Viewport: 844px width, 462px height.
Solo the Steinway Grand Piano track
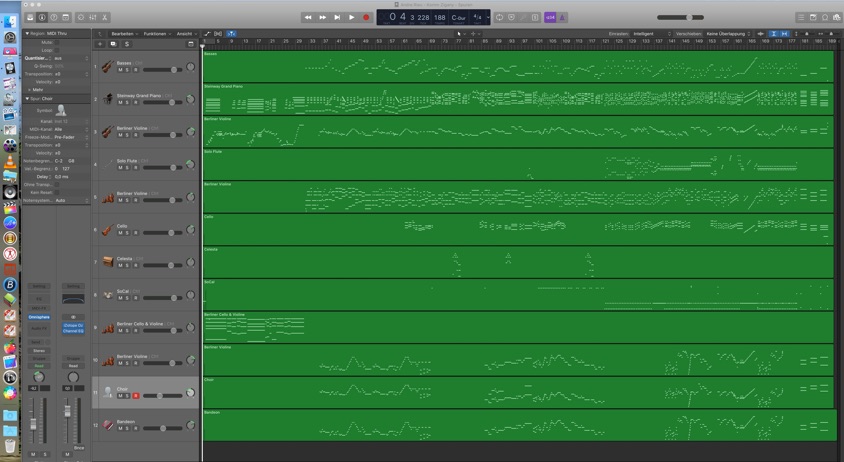[127, 102]
